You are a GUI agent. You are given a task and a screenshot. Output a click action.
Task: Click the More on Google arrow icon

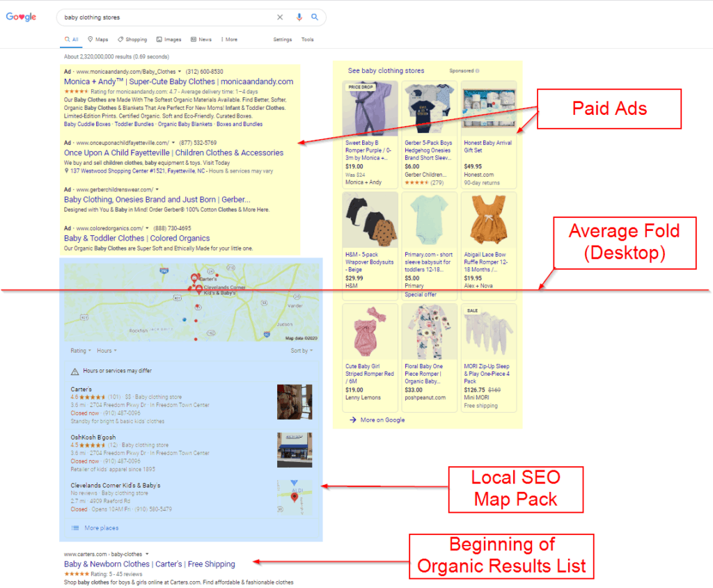click(x=352, y=420)
